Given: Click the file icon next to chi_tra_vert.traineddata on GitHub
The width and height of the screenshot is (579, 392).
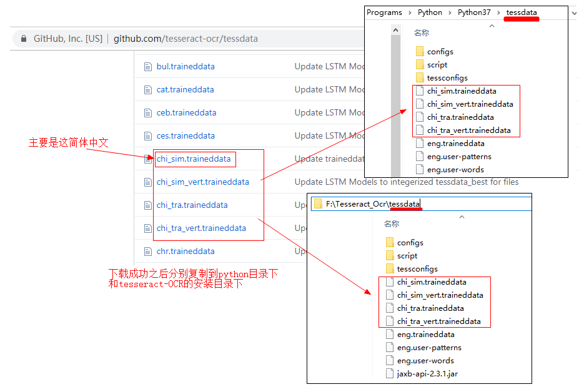Looking at the screenshot, I should (147, 228).
